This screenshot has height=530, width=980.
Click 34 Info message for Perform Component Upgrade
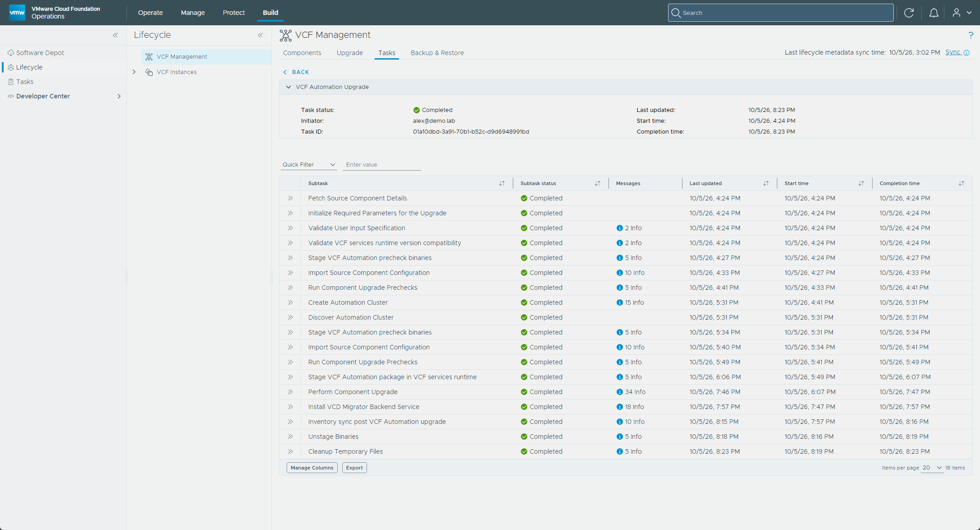click(x=635, y=392)
